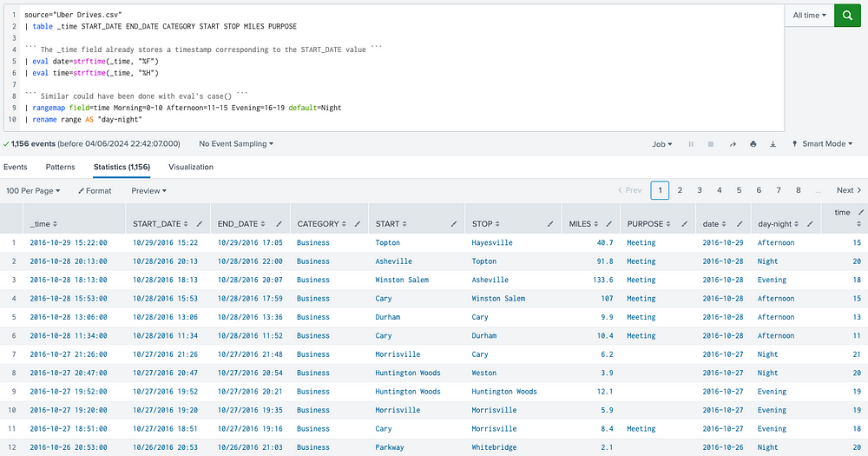868x456 pixels.
Task: Open the Job menu dropdown
Action: (x=662, y=144)
